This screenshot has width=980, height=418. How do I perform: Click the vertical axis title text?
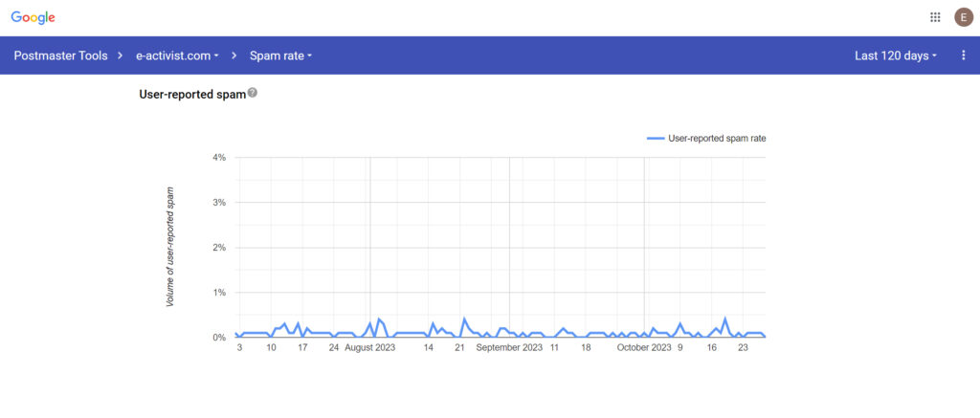pyautogui.click(x=170, y=248)
